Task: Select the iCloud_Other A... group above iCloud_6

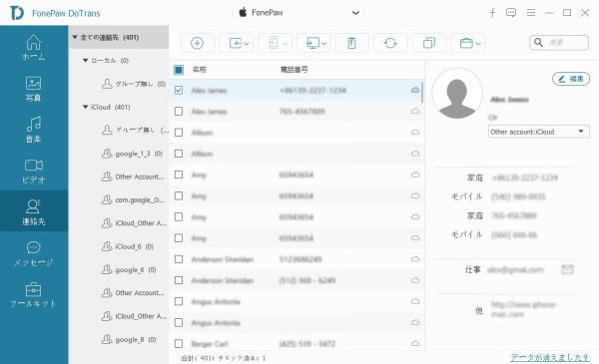Action: click(134, 223)
